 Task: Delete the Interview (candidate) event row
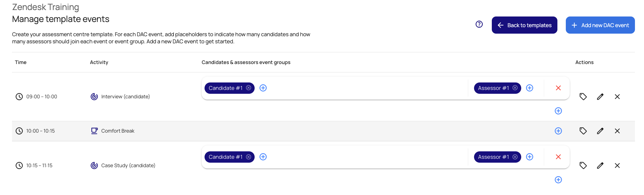point(617,97)
